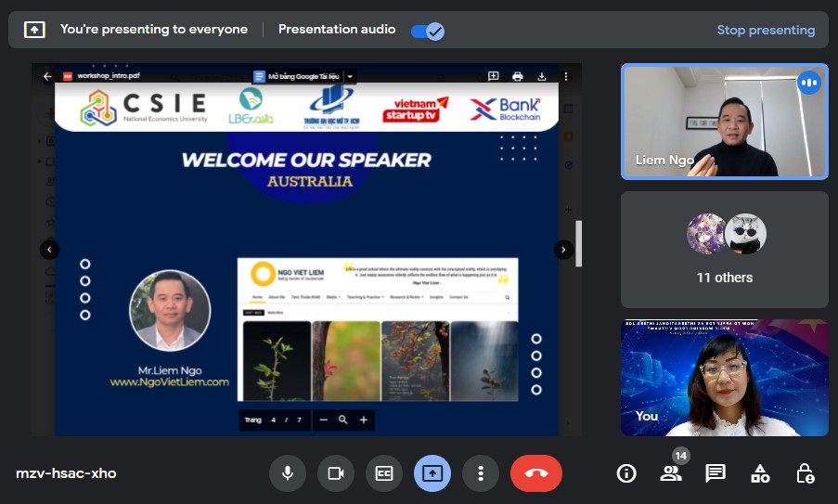Print the workshop_intro.pdf document
Viewport: 838px width, 504px height.
click(517, 76)
